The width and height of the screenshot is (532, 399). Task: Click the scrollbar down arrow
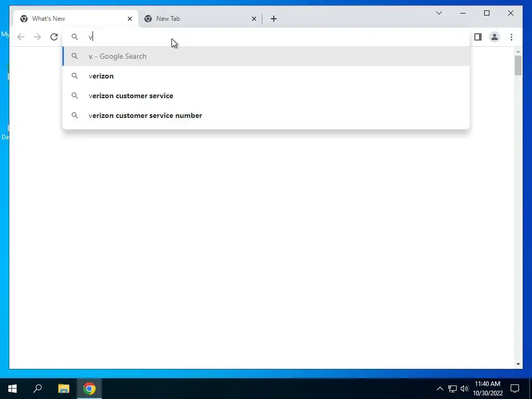pyautogui.click(x=518, y=364)
